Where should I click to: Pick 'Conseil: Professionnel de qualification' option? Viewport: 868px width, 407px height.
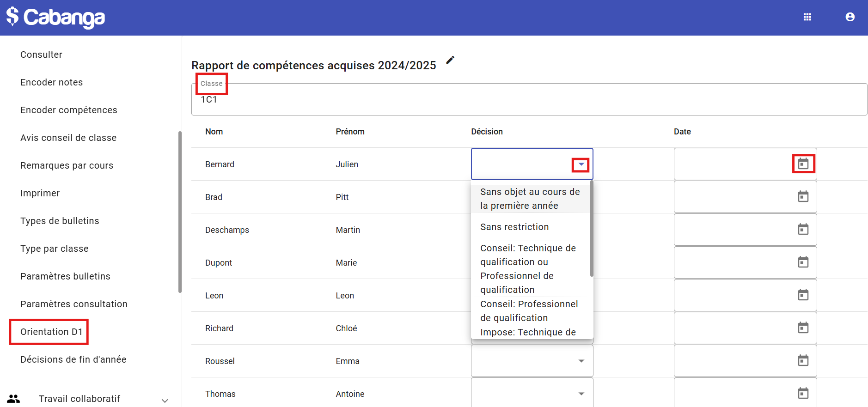[529, 311]
